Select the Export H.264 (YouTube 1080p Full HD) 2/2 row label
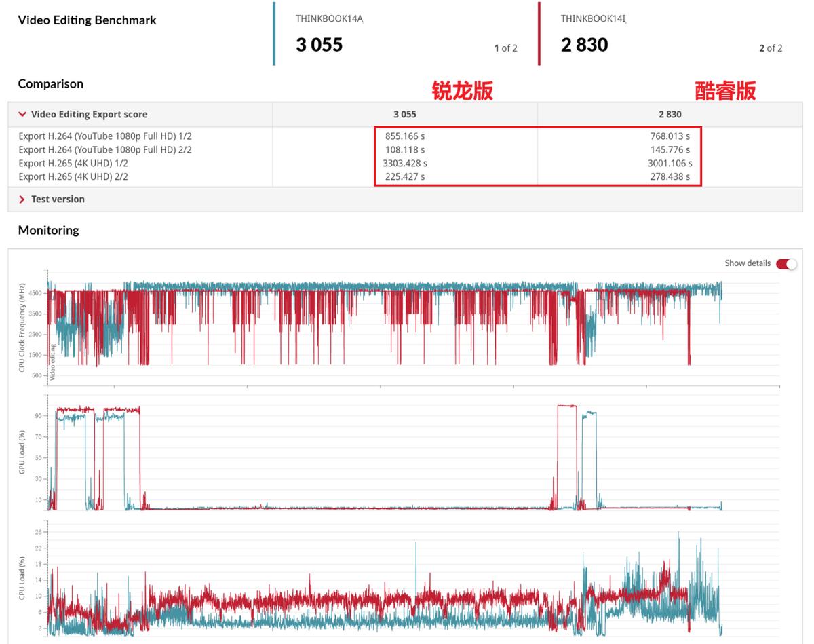Image resolution: width=814 pixels, height=644 pixels. [x=105, y=150]
